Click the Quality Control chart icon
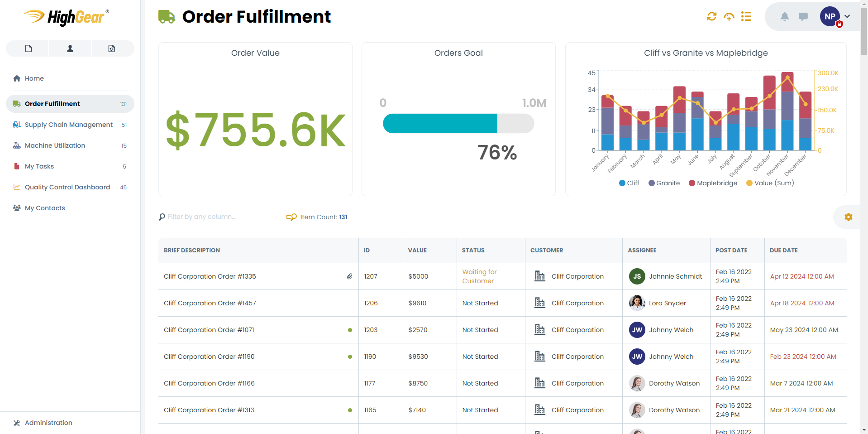 17,187
